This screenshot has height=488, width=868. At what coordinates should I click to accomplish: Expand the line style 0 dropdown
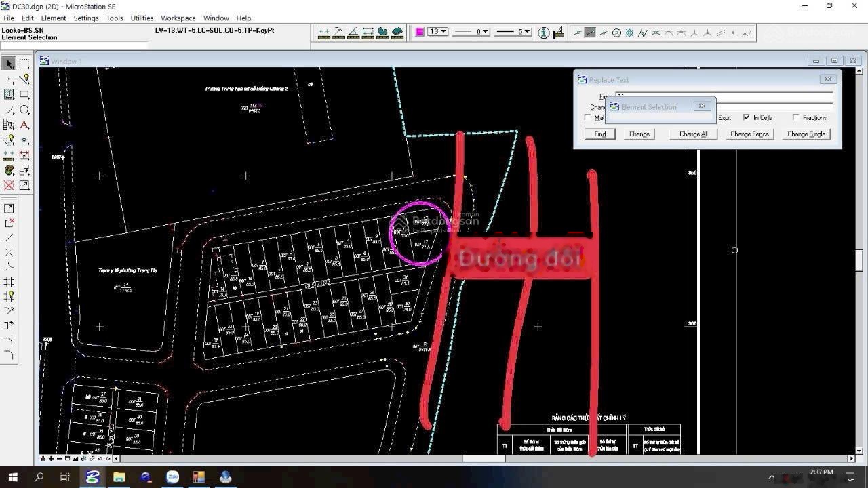(x=471, y=32)
